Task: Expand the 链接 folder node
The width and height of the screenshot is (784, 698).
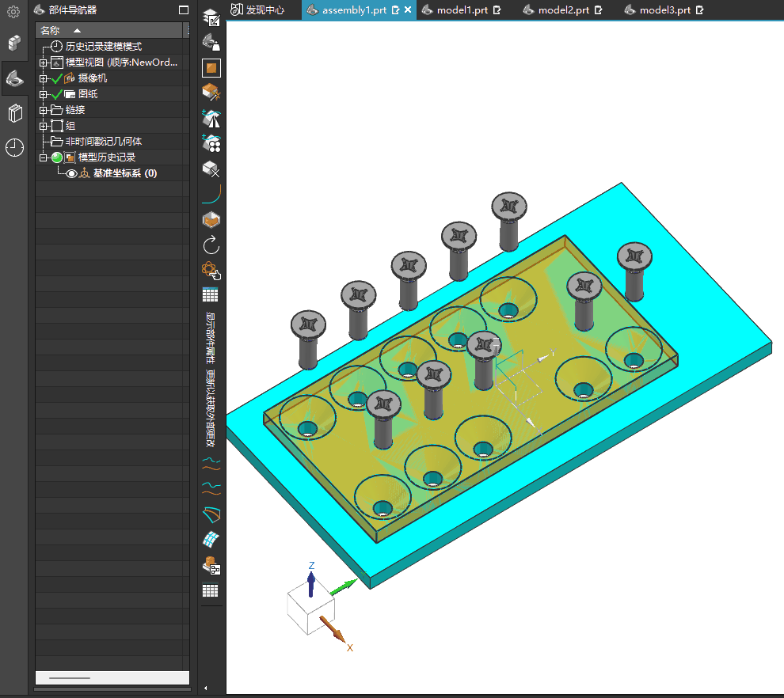Action: tap(43, 110)
